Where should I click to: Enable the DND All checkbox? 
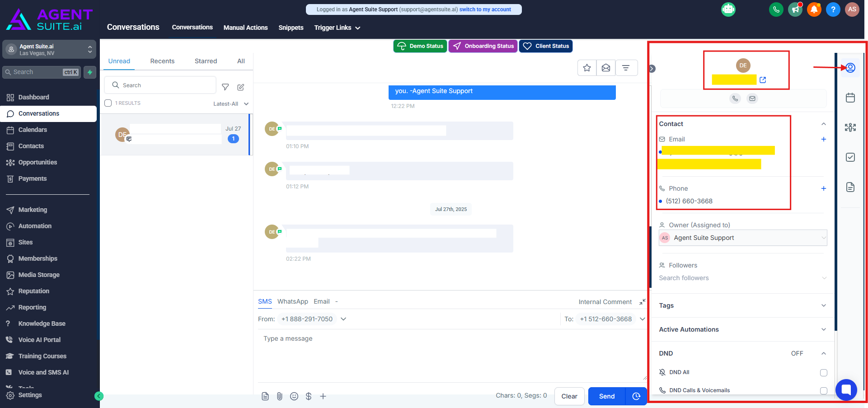[824, 373]
